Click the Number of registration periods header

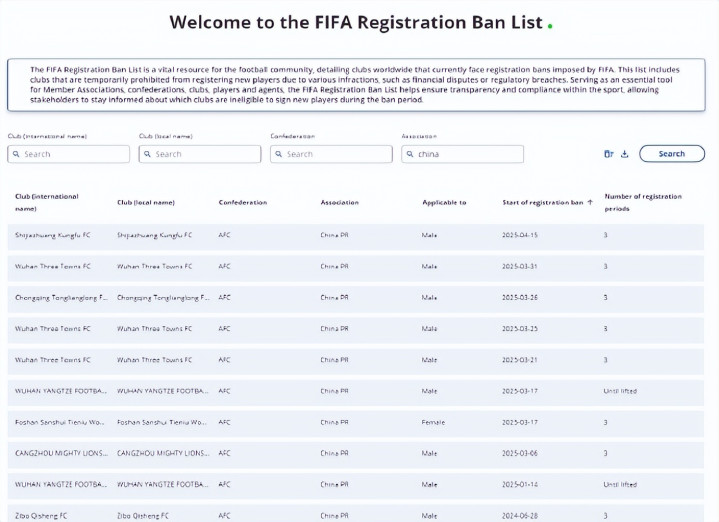643,202
